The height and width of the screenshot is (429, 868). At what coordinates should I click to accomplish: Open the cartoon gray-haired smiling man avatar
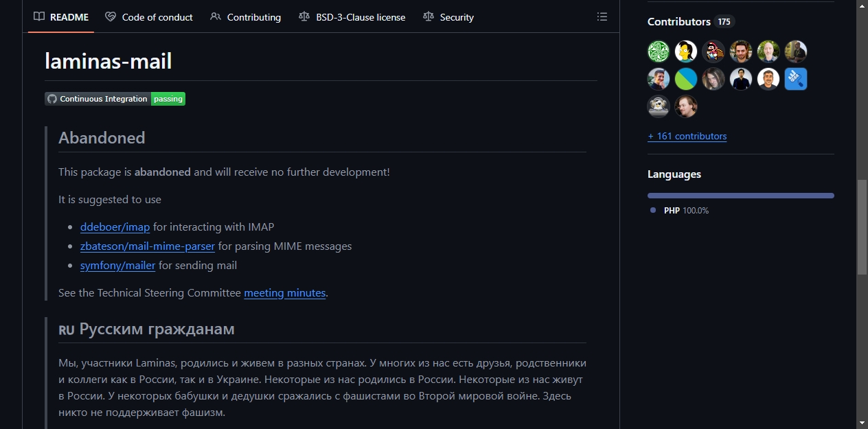click(768, 79)
